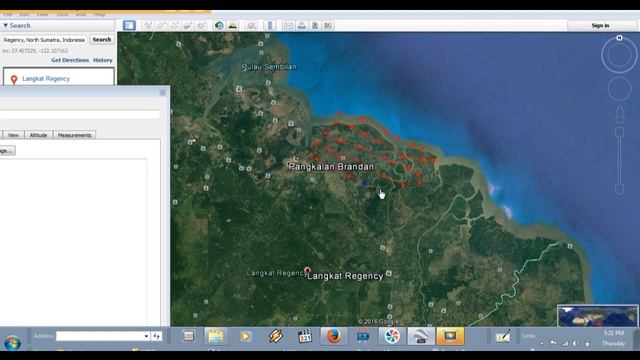This screenshot has height=360, width=640.
Task: Toggle sunlight across the landscape icon
Action: [233, 25]
